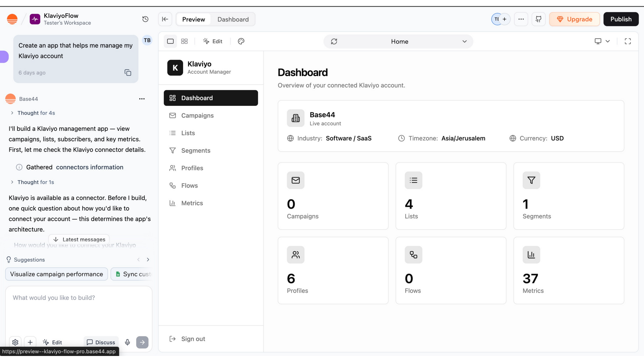Click the collaborator avatar in top bar
The image size is (644, 362).
point(496,19)
